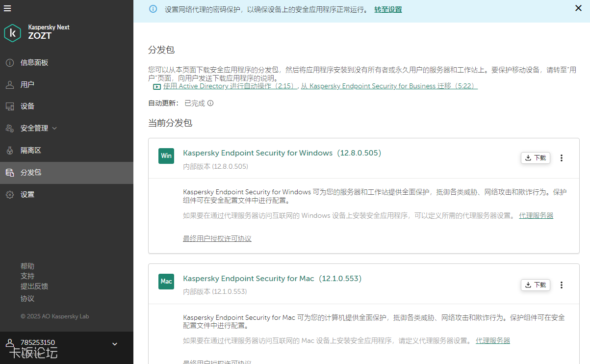Click the green Mac platform badge
The height and width of the screenshot is (364, 590).
[166, 282]
